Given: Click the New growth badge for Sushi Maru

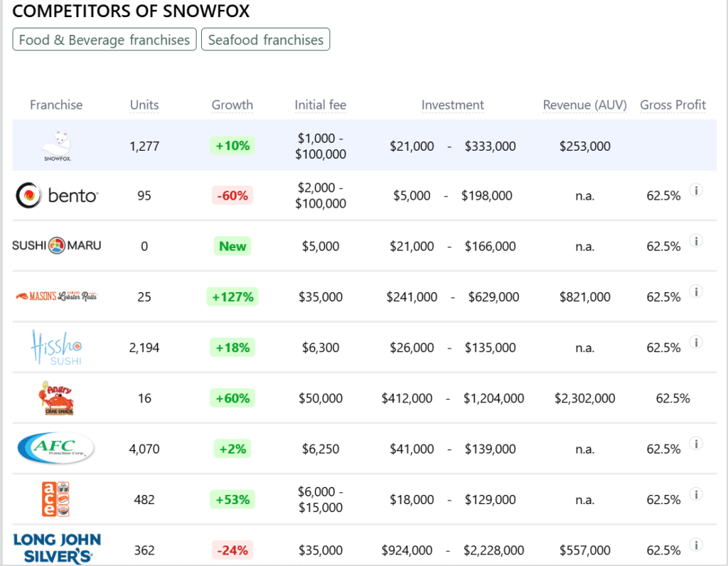Looking at the screenshot, I should 232,246.
